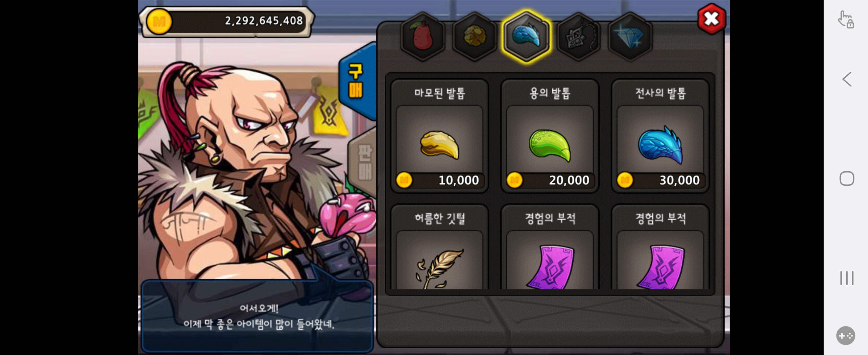The height and width of the screenshot is (355, 868).
Task: Open the game controller tools icon
Action: point(845,336)
